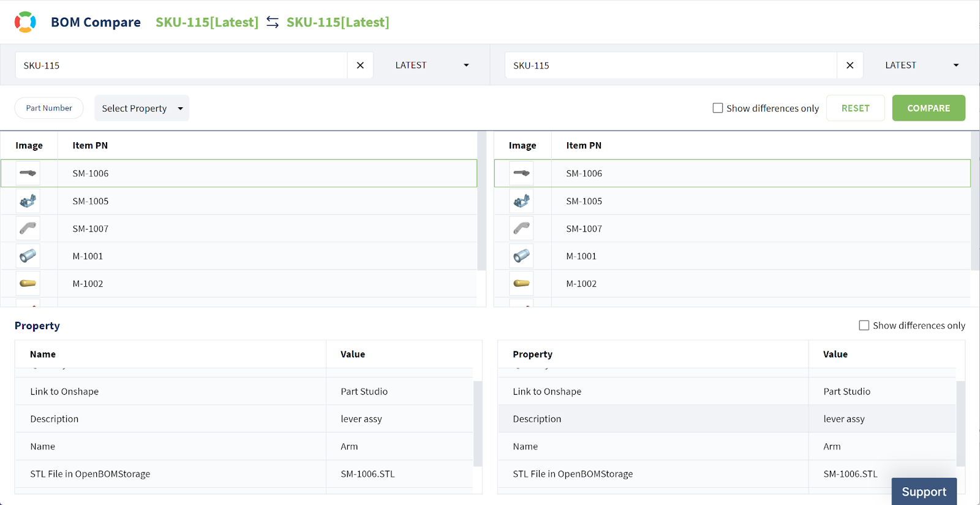The width and height of the screenshot is (980, 505).
Task: Clear the right SKU-115 search field
Action: (850, 66)
